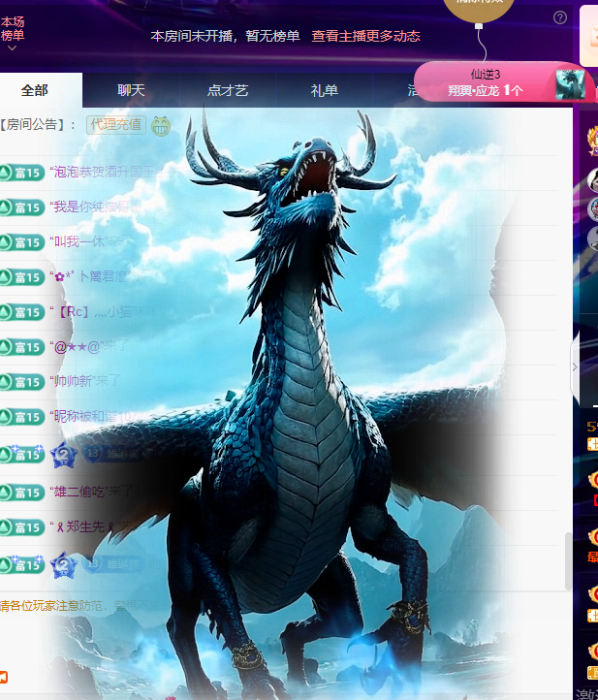Click 富15 badge beside 卜篱君

click(x=22, y=277)
